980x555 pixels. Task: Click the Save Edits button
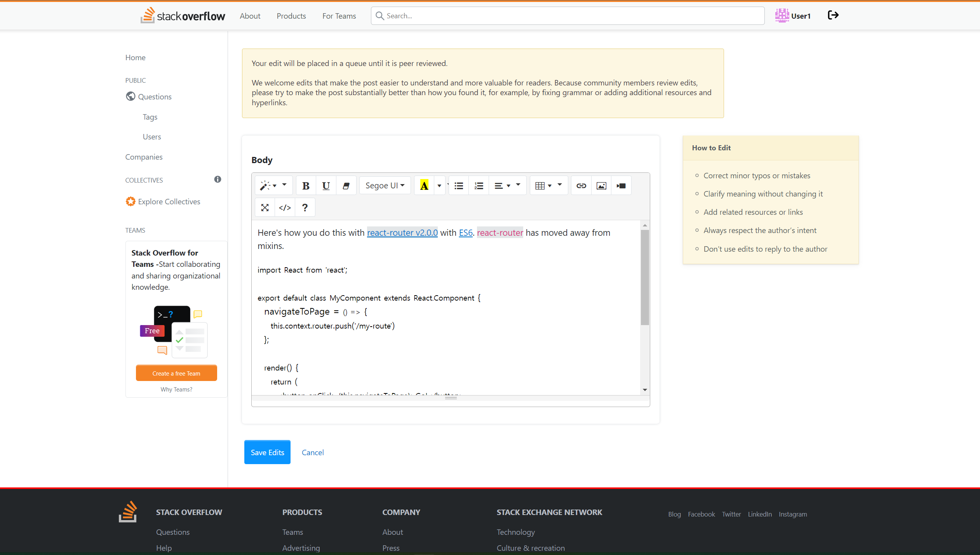click(x=267, y=452)
